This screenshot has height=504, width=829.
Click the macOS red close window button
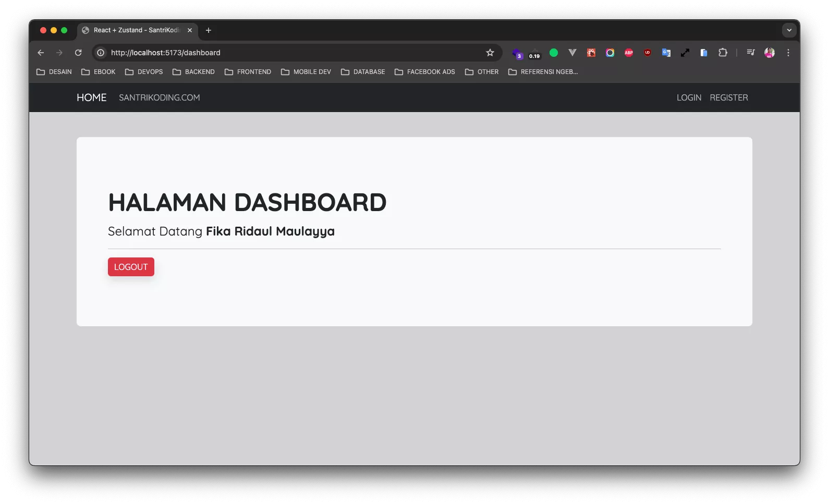click(x=43, y=30)
